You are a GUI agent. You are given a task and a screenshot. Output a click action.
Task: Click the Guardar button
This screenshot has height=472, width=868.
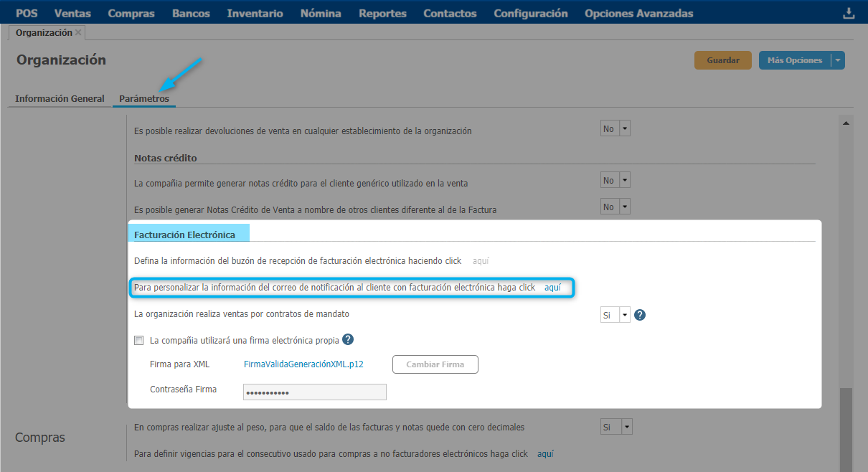click(x=722, y=60)
